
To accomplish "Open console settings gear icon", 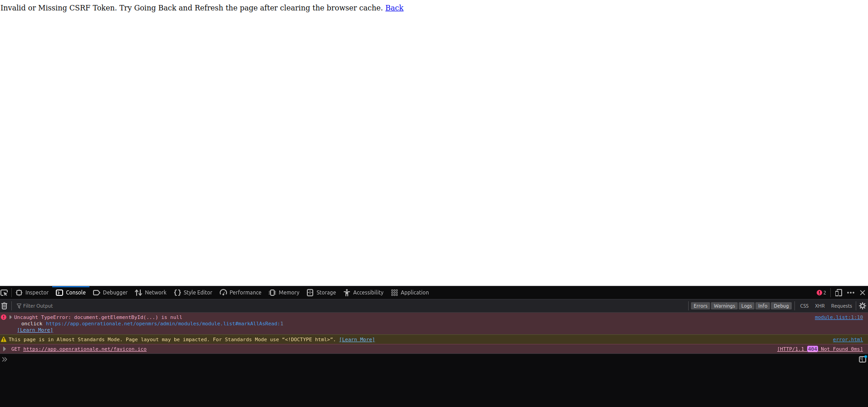I will point(863,306).
